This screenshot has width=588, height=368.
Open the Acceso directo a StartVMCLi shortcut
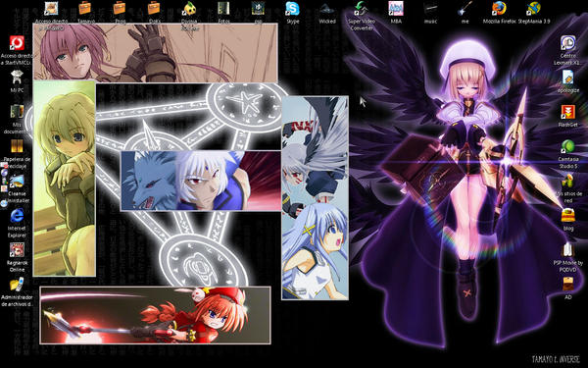coord(17,43)
